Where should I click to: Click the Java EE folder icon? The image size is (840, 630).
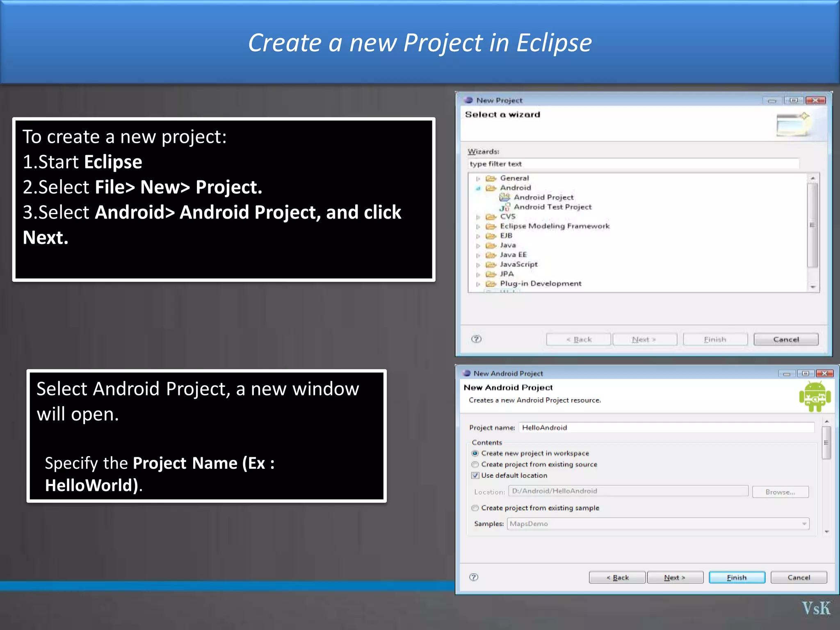coord(491,255)
